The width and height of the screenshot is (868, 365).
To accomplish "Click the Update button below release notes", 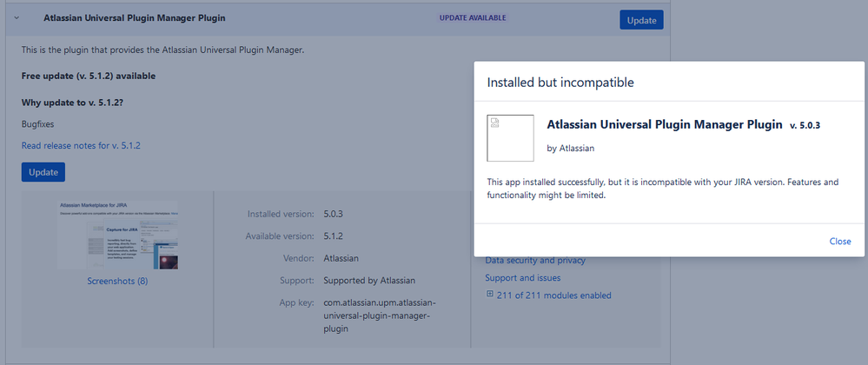I will 43,172.
